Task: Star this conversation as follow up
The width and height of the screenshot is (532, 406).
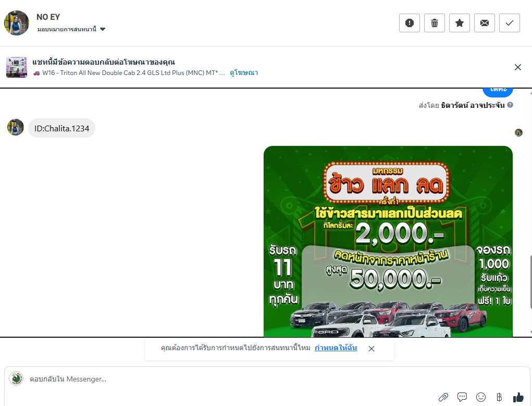Action: point(460,23)
